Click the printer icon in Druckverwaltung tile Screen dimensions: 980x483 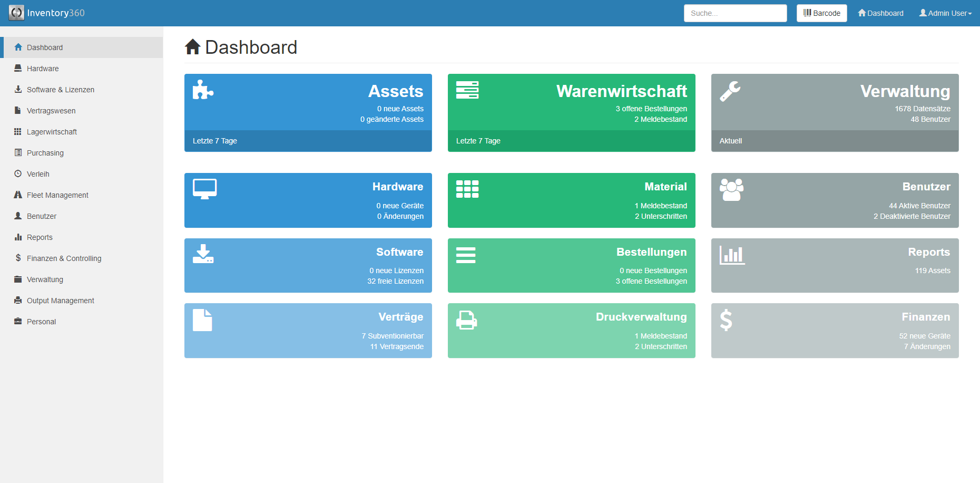click(466, 320)
